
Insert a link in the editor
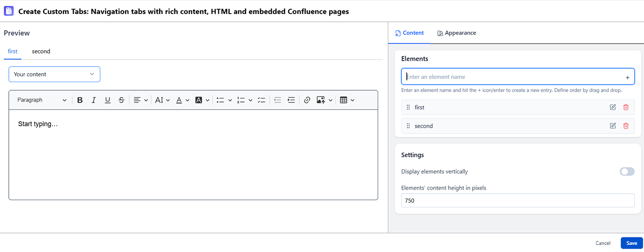(307, 100)
